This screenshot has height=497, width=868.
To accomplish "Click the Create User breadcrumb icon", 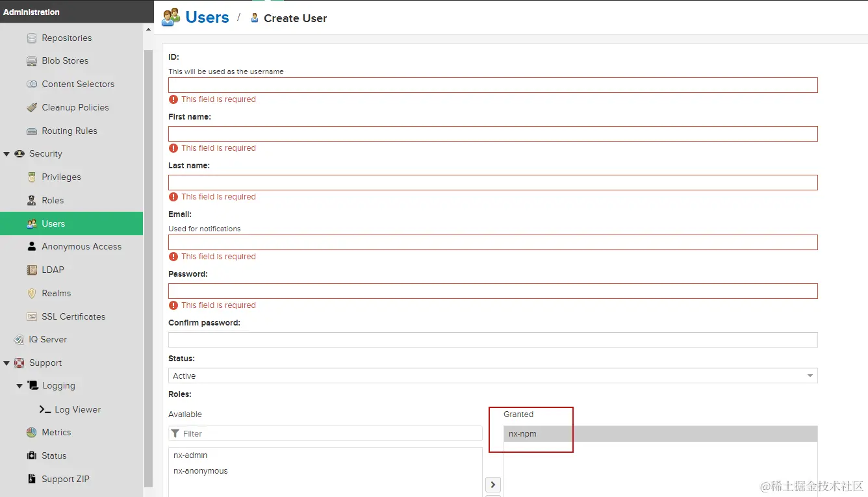I will 255,18.
